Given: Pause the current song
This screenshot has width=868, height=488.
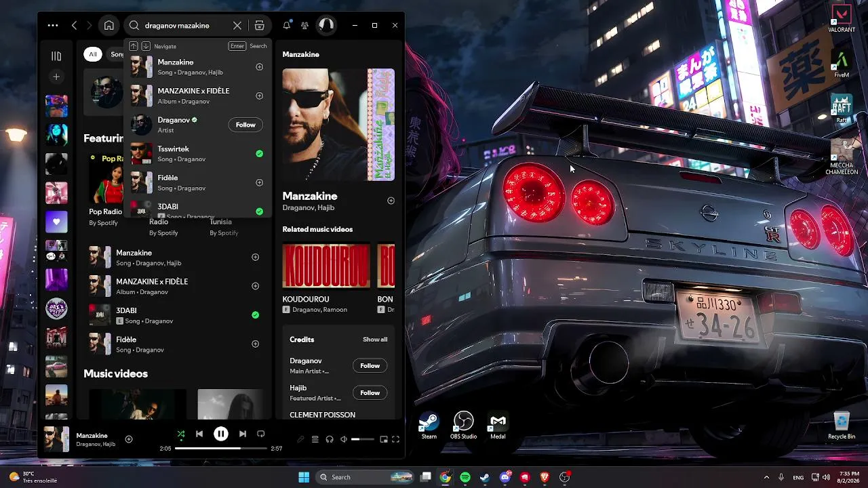Looking at the screenshot, I should pyautogui.click(x=221, y=434).
